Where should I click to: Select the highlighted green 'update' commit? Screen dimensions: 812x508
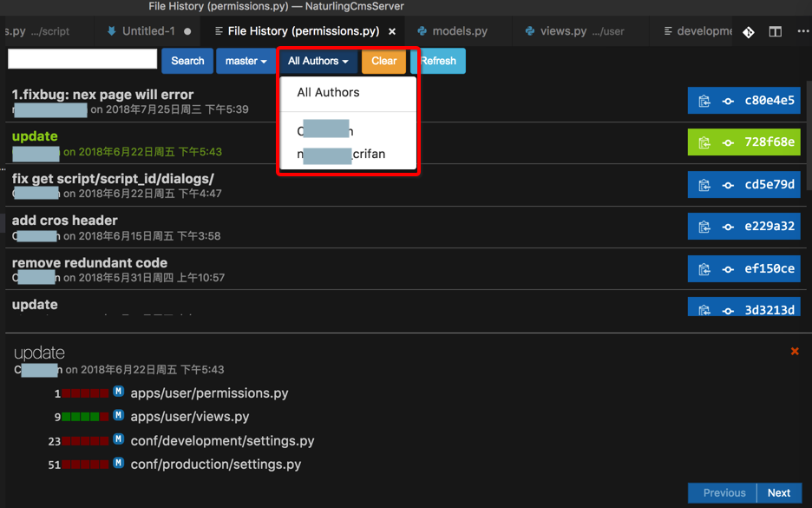35,136
